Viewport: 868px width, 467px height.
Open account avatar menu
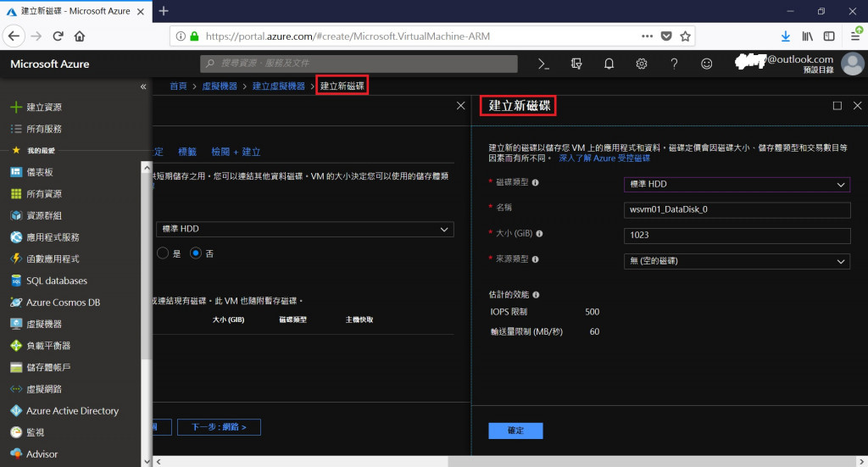click(853, 64)
